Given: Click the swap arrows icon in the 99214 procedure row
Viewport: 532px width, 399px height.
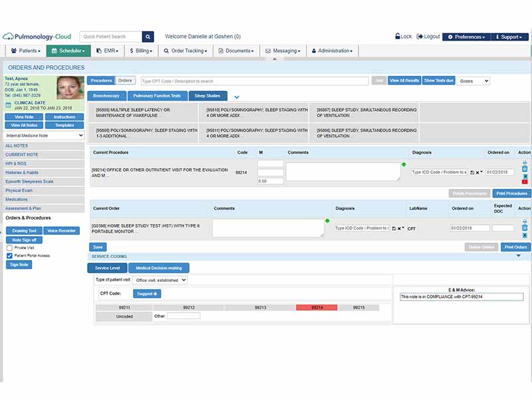Looking at the screenshot, I should pyautogui.click(x=525, y=162).
